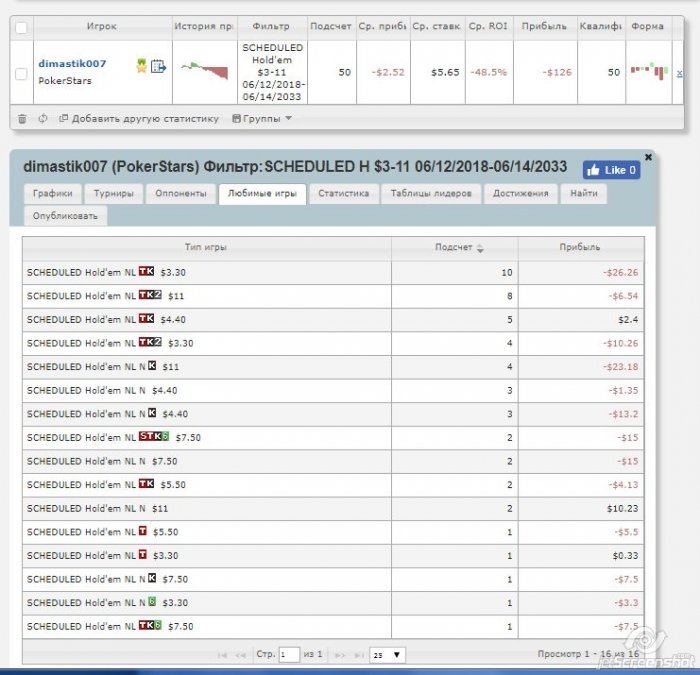Open the Достижения tab
The image size is (700, 675).
pyautogui.click(x=521, y=194)
